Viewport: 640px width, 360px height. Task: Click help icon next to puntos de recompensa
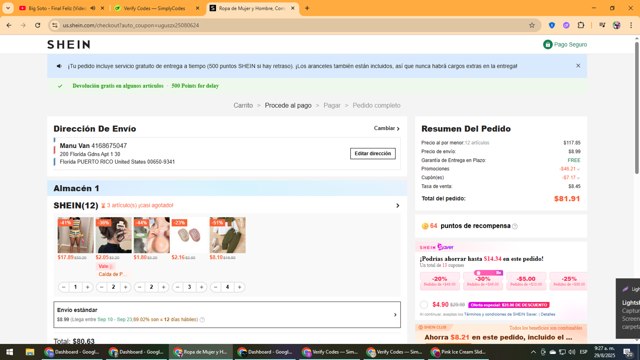point(515,226)
